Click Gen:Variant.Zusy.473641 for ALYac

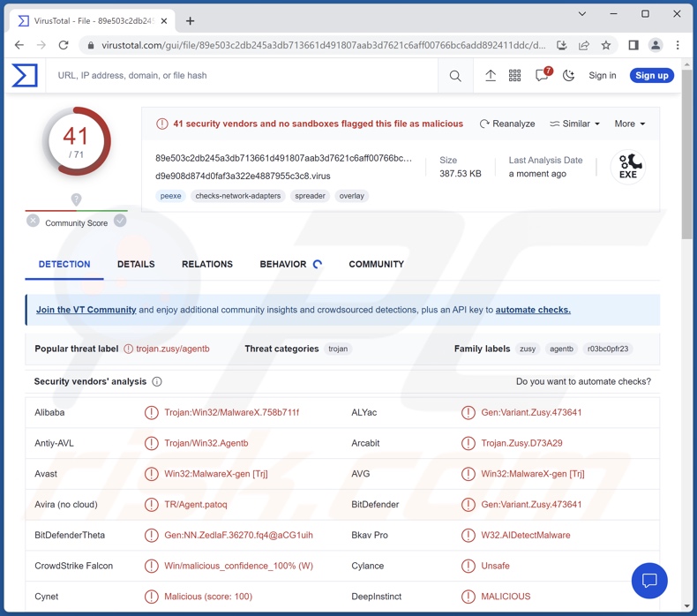(531, 412)
